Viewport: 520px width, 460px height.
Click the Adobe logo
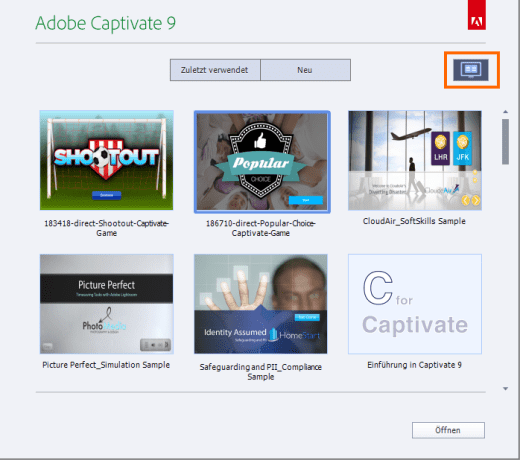pyautogui.click(x=477, y=15)
